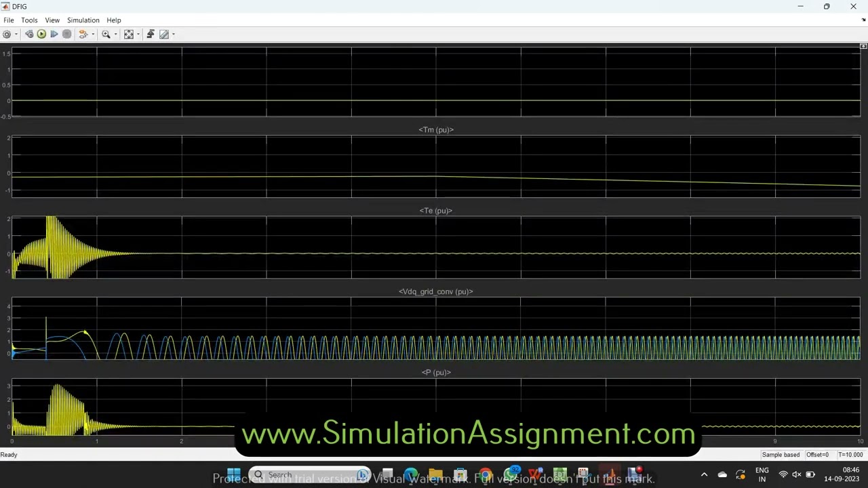Select the <Tm (pu)> plot title
This screenshot has height=488, width=868.
pos(436,129)
